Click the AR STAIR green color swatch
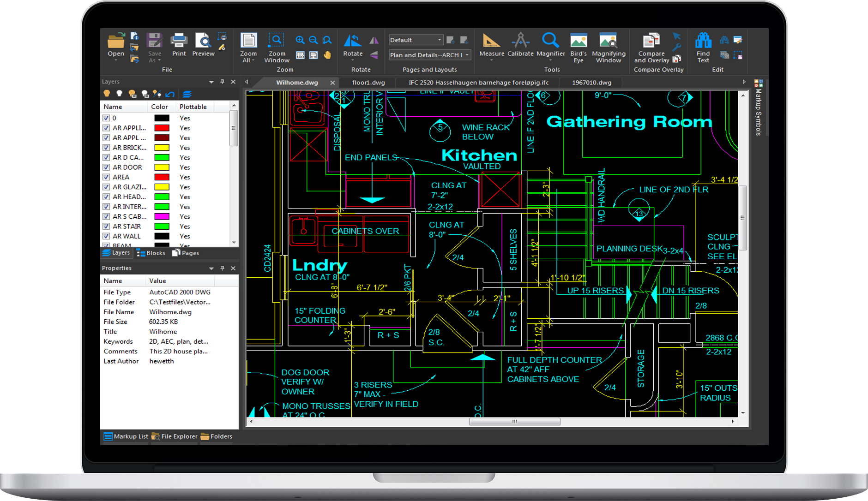868x501 pixels. (x=163, y=226)
